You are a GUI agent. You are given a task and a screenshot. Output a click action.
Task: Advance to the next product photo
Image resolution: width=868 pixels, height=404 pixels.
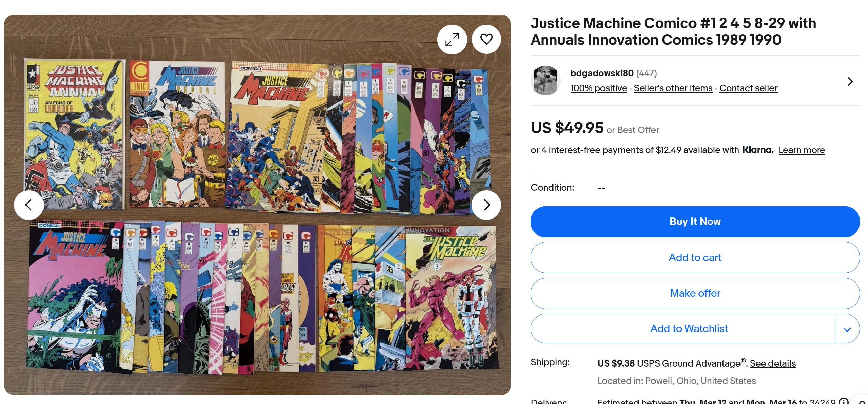coord(486,205)
